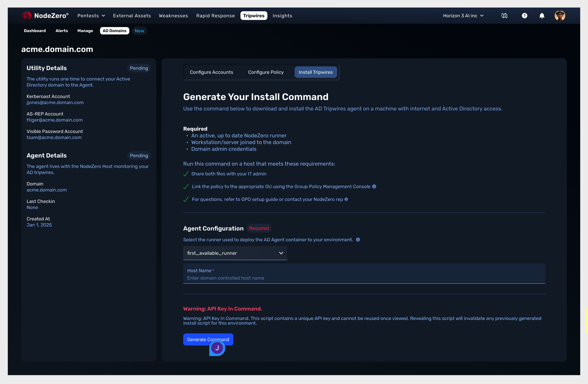Image resolution: width=588 pixels, height=384 pixels.
Task: Click the checkmark beside Link the policy
Action: tap(186, 187)
